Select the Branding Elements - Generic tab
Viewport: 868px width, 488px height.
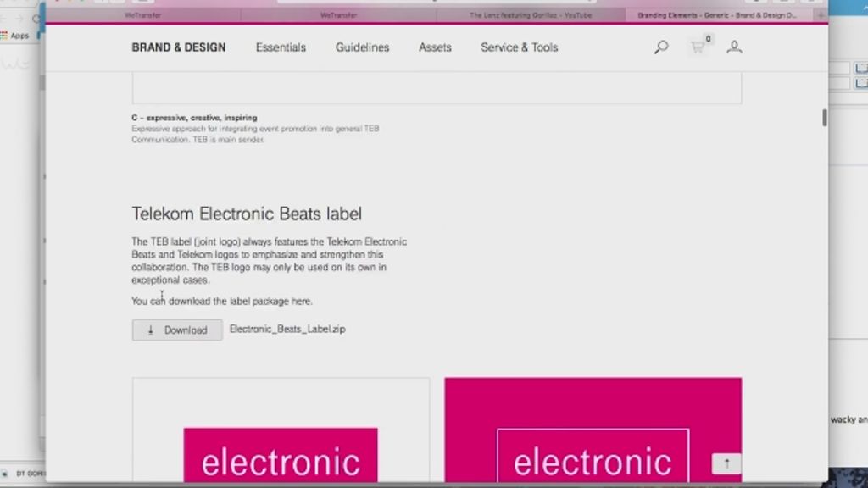pos(717,15)
